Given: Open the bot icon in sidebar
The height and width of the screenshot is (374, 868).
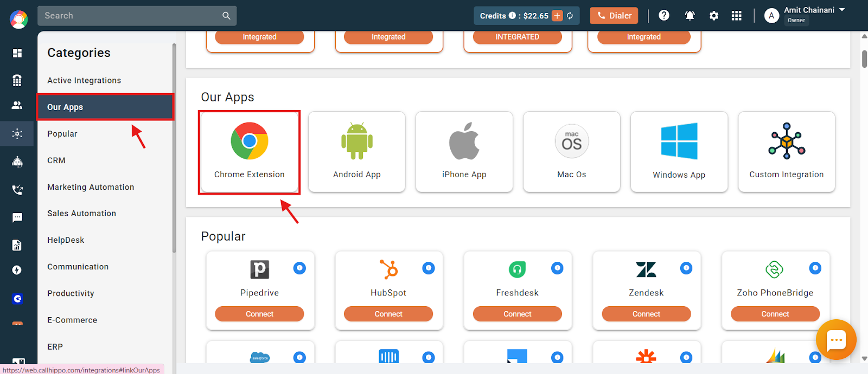Looking at the screenshot, I should click(17, 162).
